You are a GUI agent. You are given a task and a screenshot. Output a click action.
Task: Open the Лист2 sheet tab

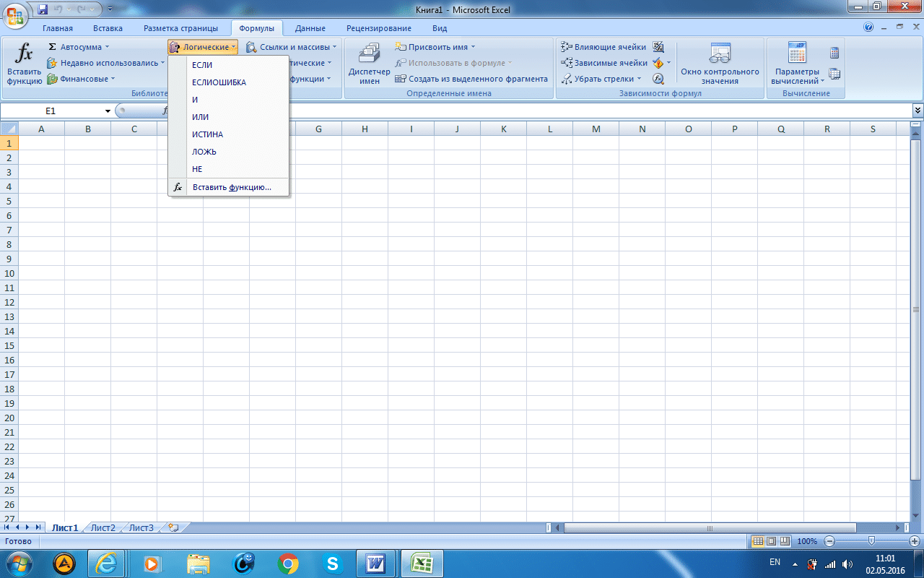[x=103, y=528]
